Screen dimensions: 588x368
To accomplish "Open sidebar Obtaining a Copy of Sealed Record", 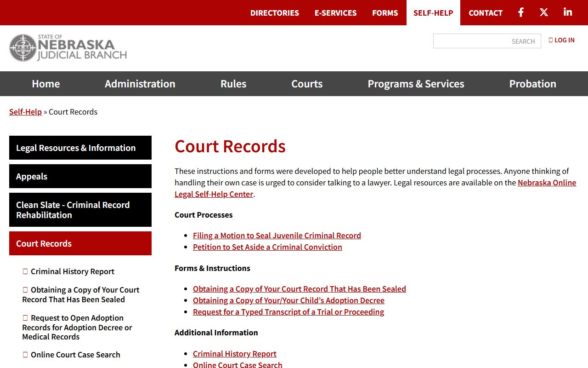I will coord(81,294).
